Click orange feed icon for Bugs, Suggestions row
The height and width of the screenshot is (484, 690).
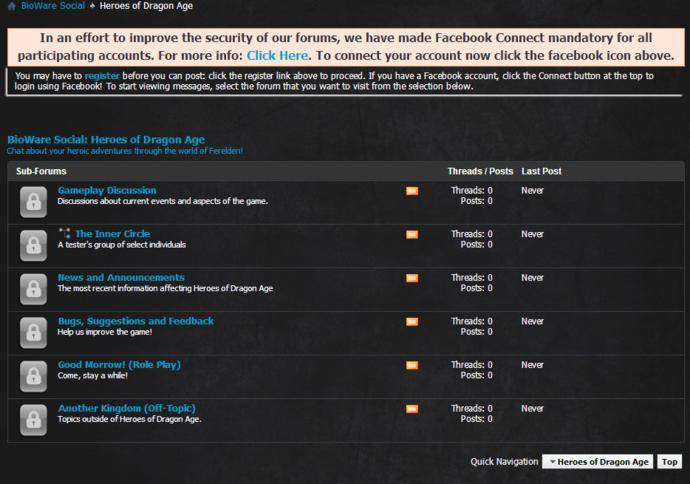tap(412, 321)
